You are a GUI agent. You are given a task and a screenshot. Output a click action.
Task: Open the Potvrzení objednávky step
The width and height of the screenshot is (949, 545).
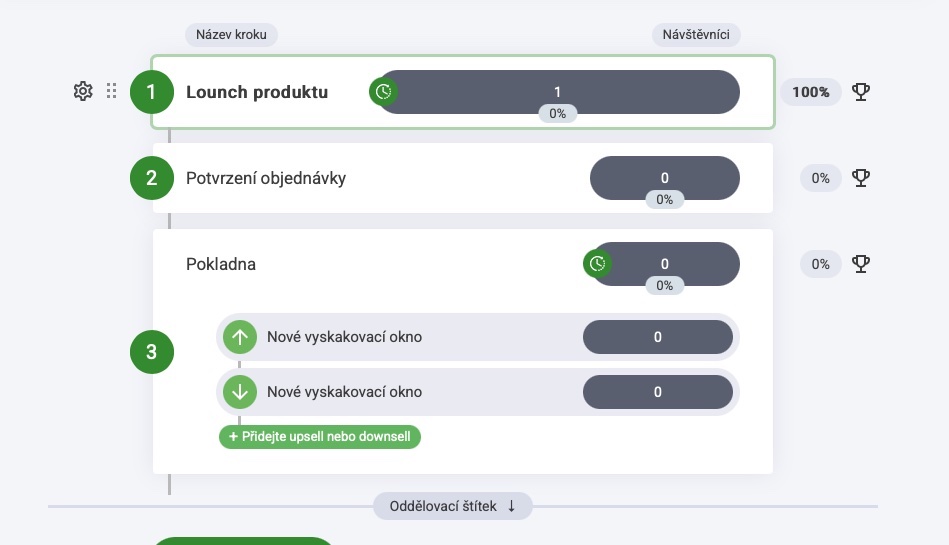point(266,178)
